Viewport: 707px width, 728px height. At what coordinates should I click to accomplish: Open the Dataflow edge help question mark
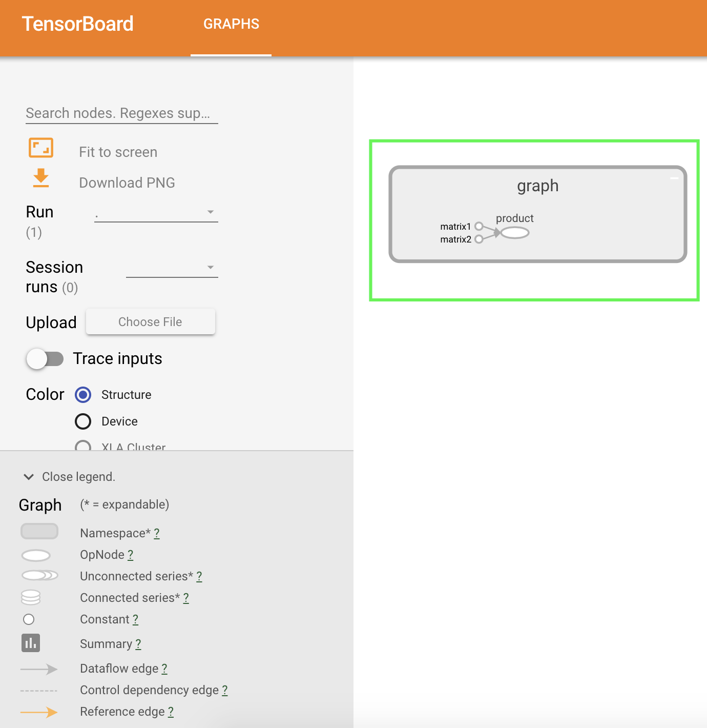pyautogui.click(x=164, y=669)
